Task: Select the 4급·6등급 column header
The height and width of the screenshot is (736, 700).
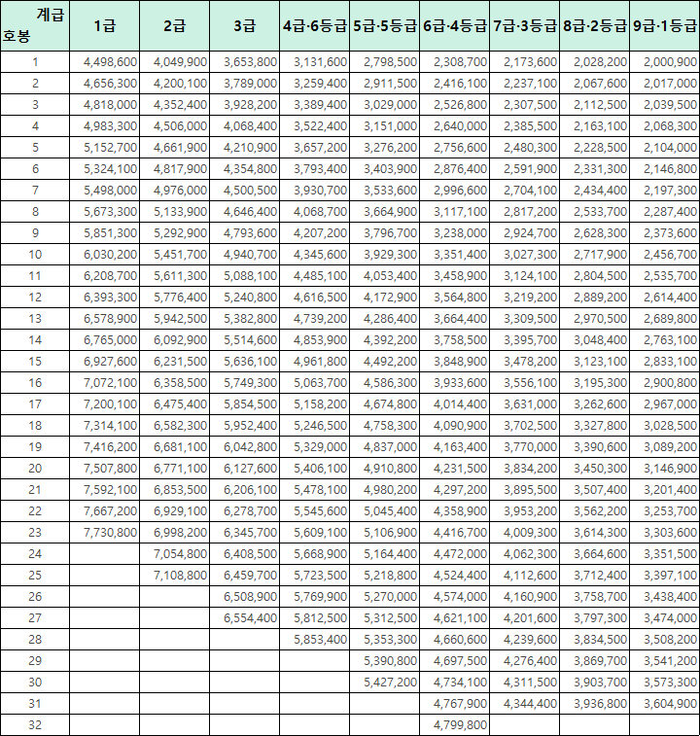Action: point(314,26)
